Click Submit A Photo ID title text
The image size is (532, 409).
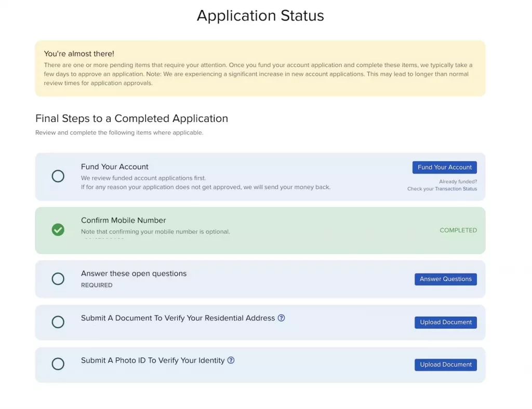[153, 360]
